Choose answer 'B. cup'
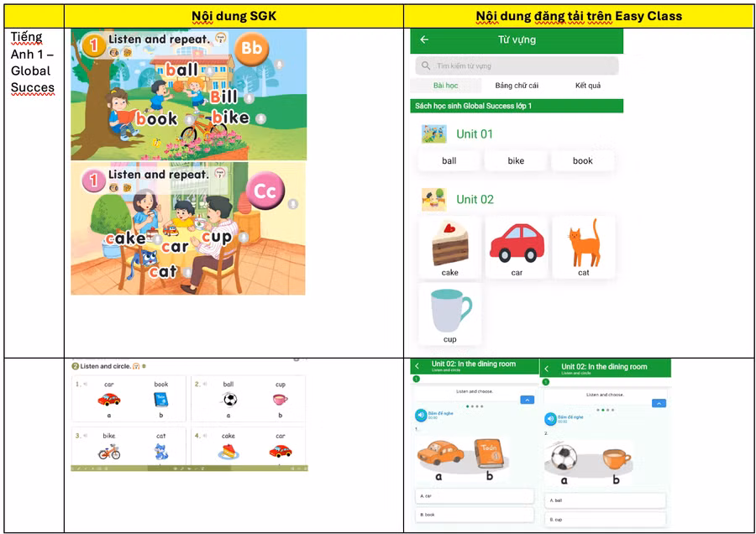 [605, 519]
